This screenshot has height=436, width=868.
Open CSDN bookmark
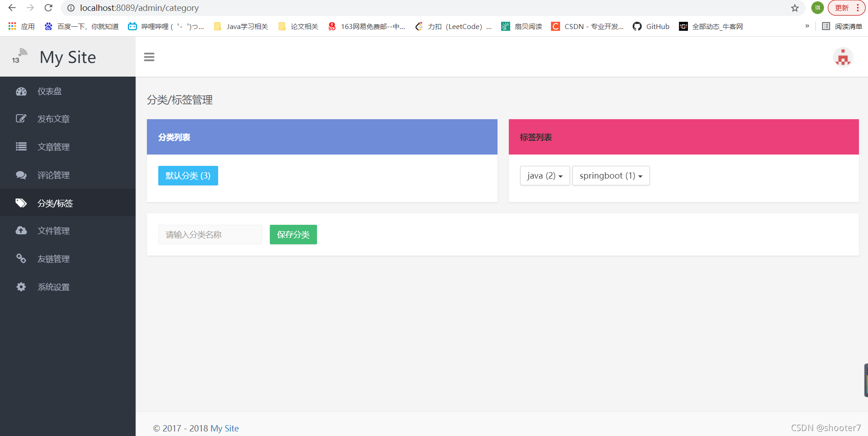click(587, 26)
